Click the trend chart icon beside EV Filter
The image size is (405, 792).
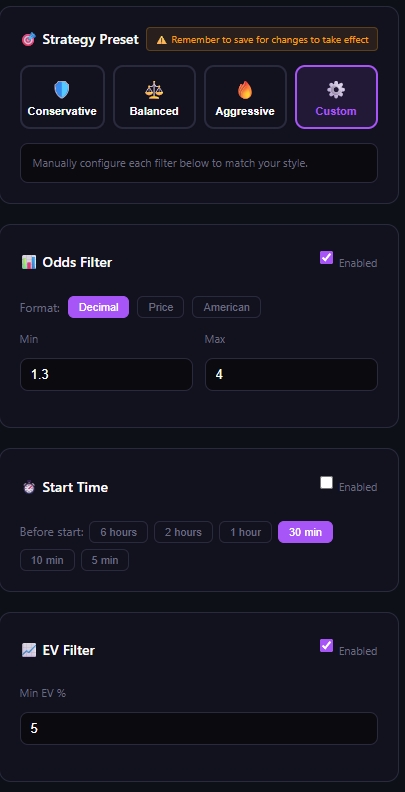pos(29,650)
